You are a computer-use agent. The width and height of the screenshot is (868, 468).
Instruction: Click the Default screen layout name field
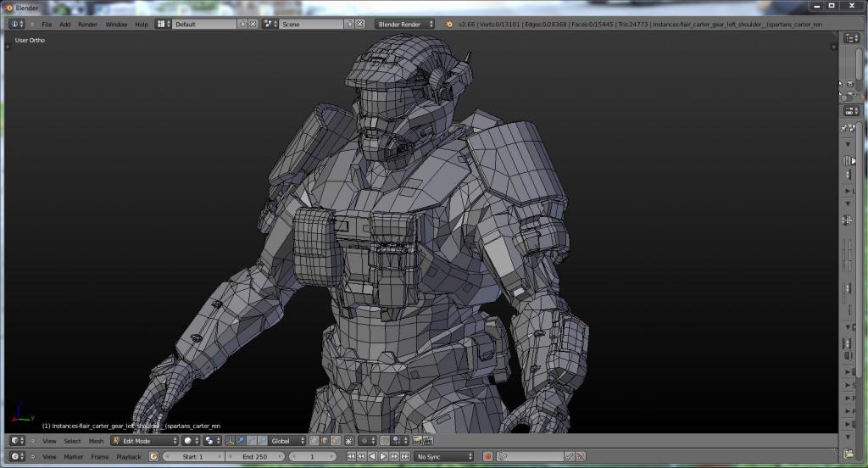[204, 24]
